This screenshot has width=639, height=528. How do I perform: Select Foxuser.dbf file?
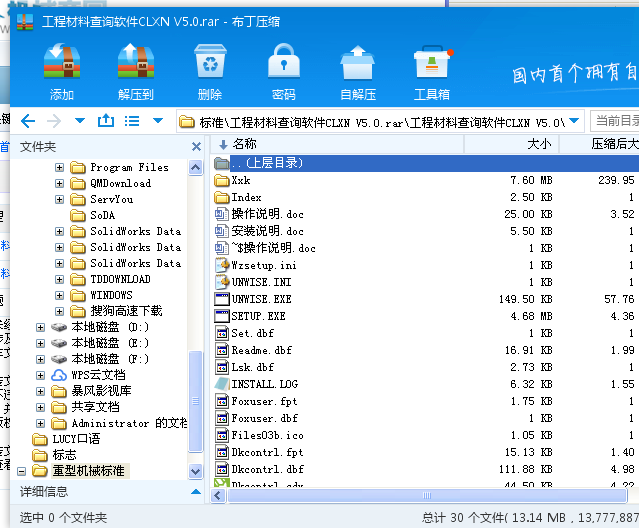tap(256, 418)
